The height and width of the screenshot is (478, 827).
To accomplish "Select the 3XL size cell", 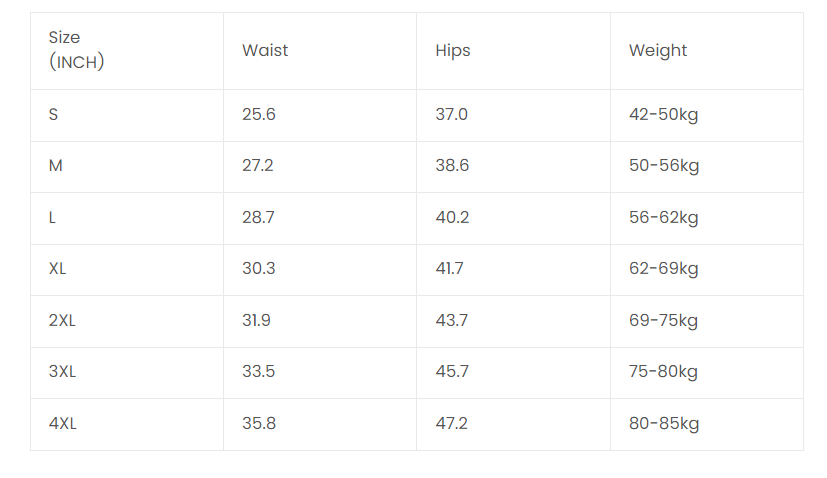I will [x=62, y=372].
